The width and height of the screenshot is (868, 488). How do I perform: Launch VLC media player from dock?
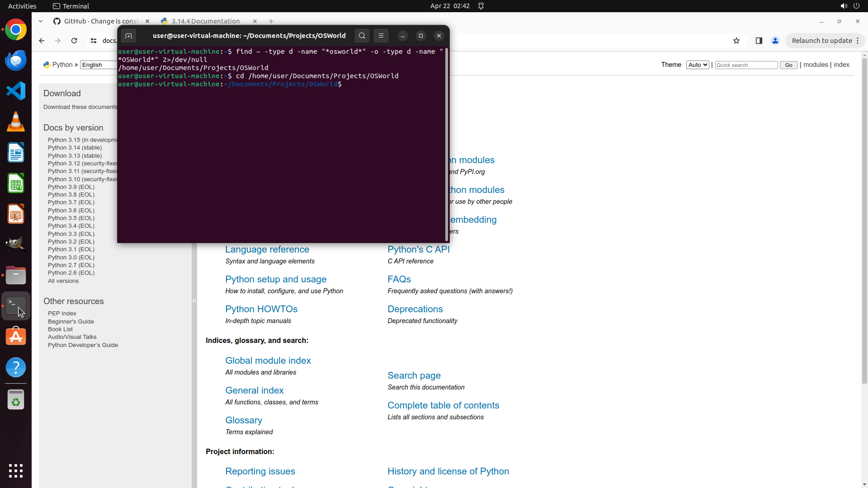[16, 122]
